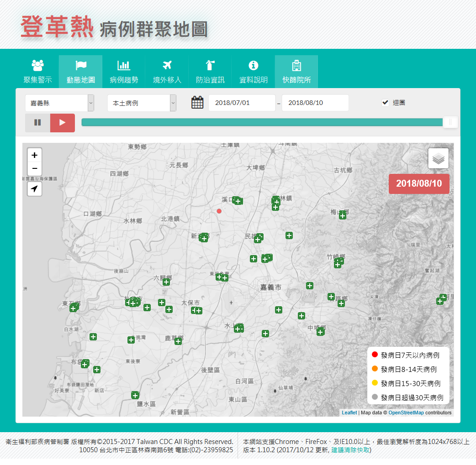Open the OpenStreetMap attribution link
Screen dimensions: 476x465
(x=406, y=413)
